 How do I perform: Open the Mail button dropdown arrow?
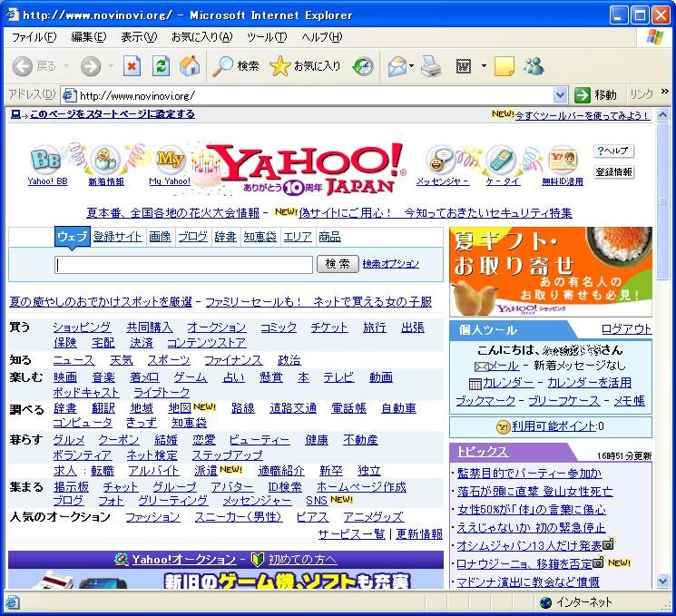tap(411, 66)
